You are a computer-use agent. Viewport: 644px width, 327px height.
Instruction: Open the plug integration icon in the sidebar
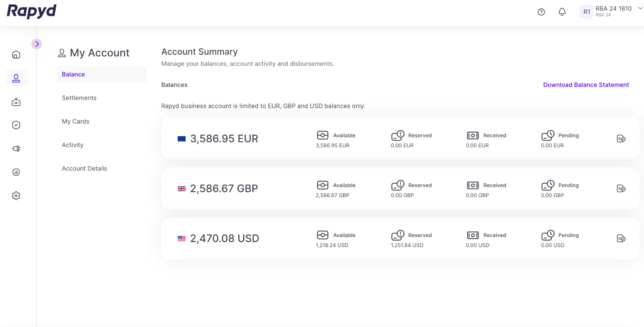click(16, 149)
